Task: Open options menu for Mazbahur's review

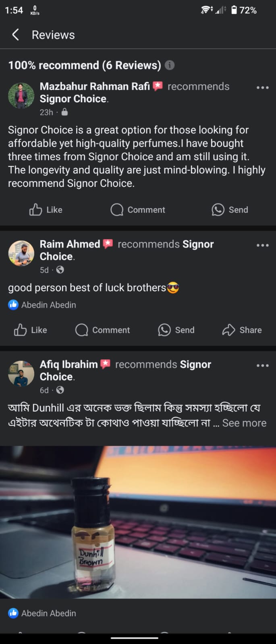Action: [262, 87]
